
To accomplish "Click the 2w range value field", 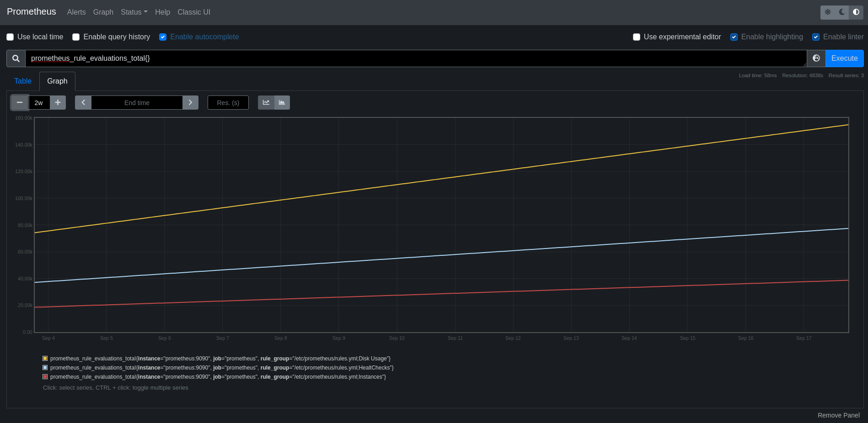I will 39,103.
